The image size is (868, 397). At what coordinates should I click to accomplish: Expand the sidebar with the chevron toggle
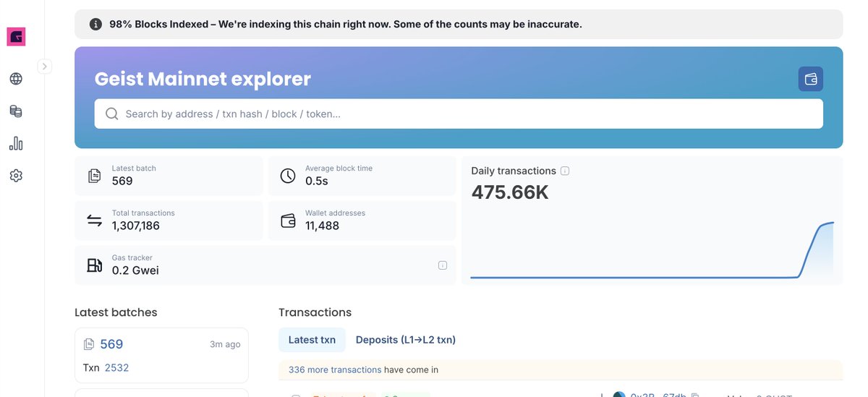coord(44,67)
